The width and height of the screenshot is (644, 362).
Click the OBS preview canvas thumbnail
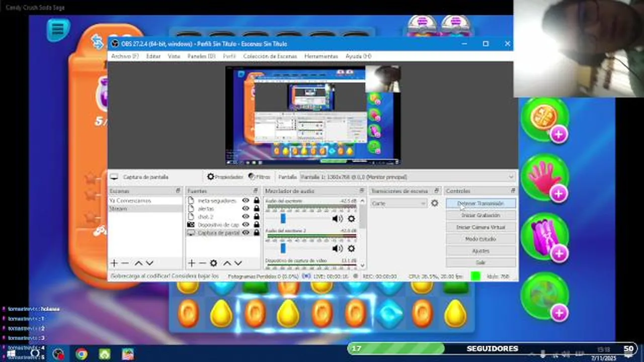point(313,116)
